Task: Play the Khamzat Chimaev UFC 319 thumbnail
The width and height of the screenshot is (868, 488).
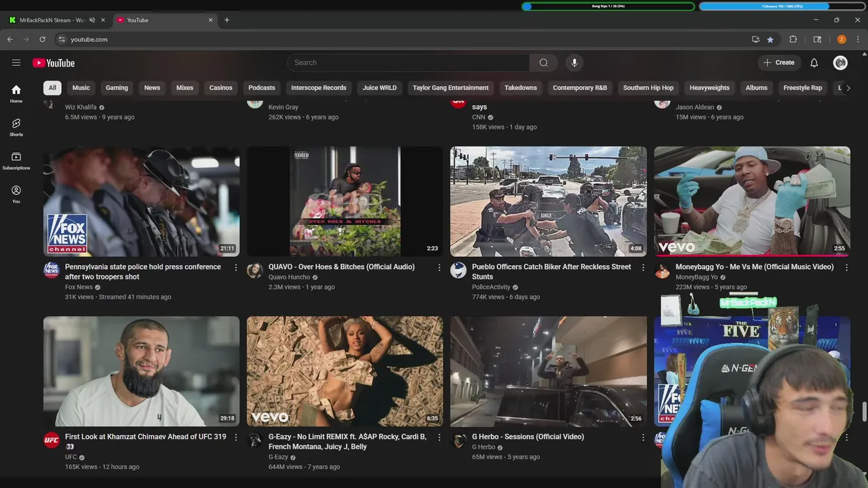Action: tap(141, 371)
